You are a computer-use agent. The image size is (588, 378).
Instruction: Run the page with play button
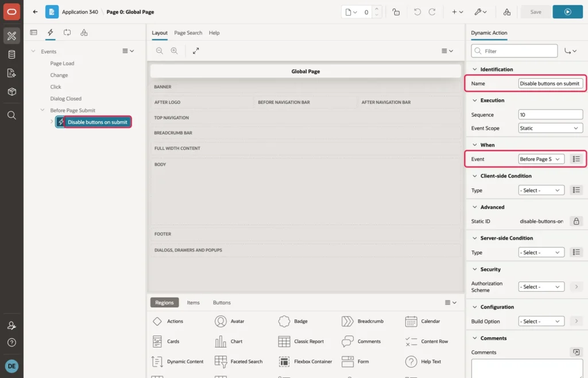(567, 12)
